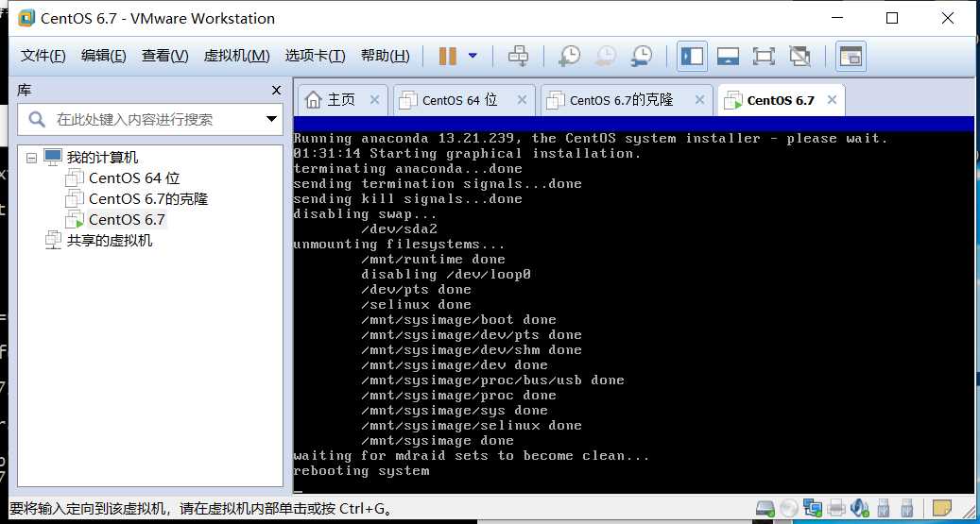Collapse the 我的计算机 tree node

[x=31, y=158]
